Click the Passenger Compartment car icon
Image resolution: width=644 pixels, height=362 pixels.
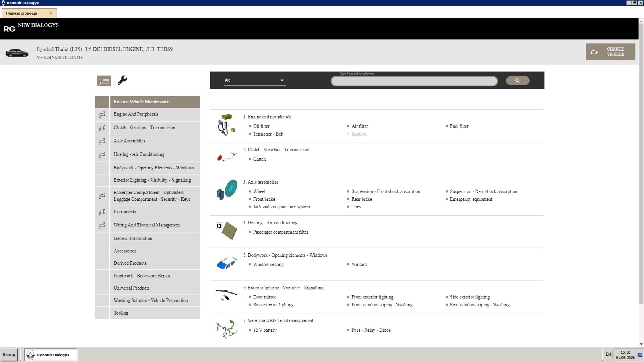102,196
